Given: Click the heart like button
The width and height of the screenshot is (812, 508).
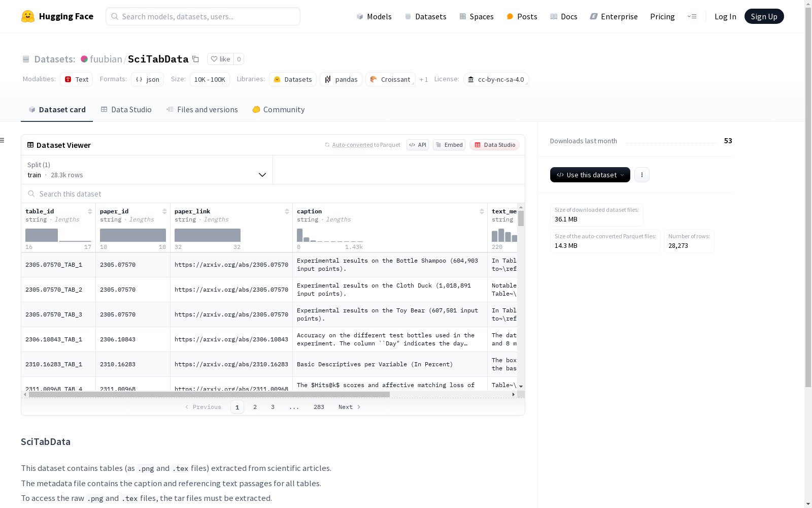Looking at the screenshot, I should (x=220, y=59).
